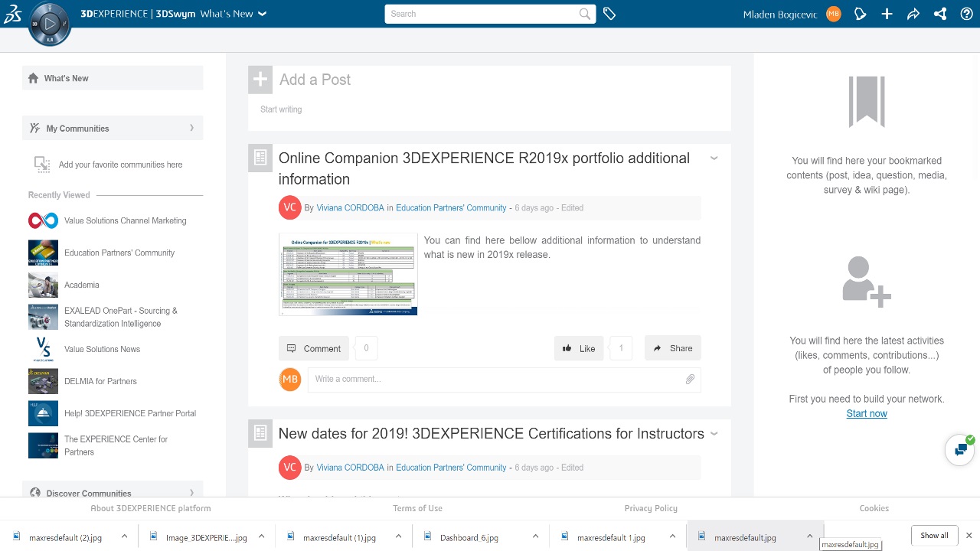Click the plus add icon in header
Image resolution: width=980 pixels, height=551 pixels.
(887, 14)
